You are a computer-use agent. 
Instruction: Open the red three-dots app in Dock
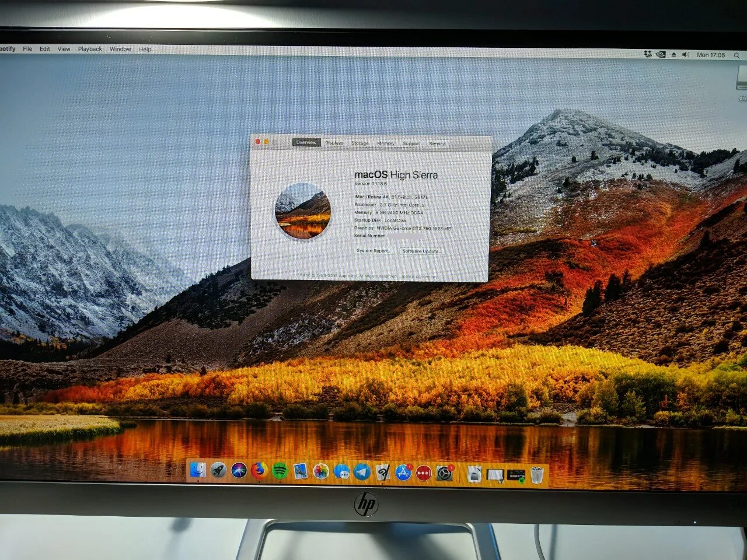pos(424,473)
